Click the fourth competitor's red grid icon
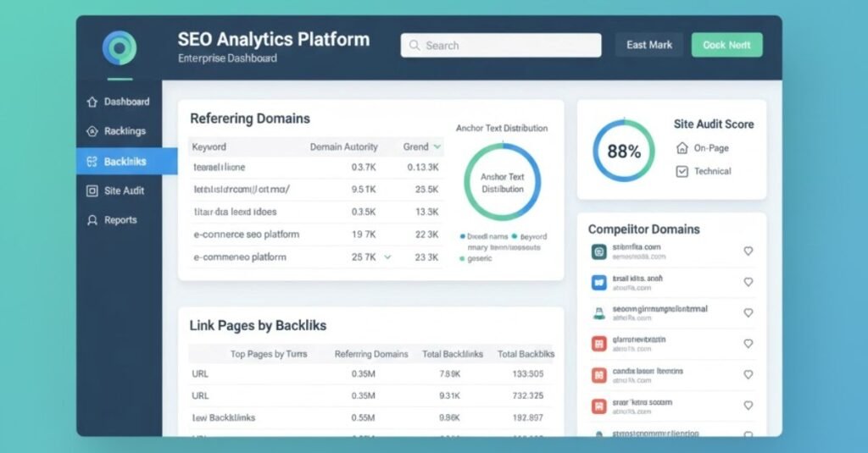Viewport: 868px width, 453px height. (x=598, y=344)
